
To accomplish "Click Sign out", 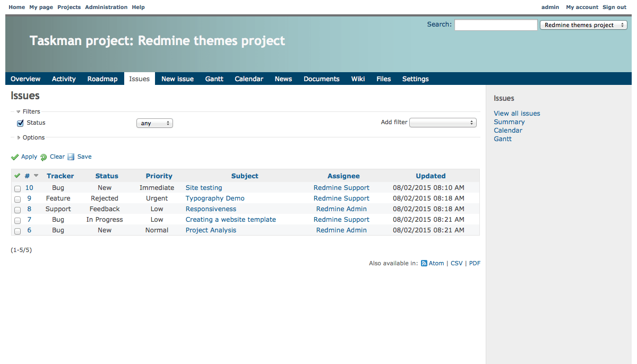I will click(614, 7).
